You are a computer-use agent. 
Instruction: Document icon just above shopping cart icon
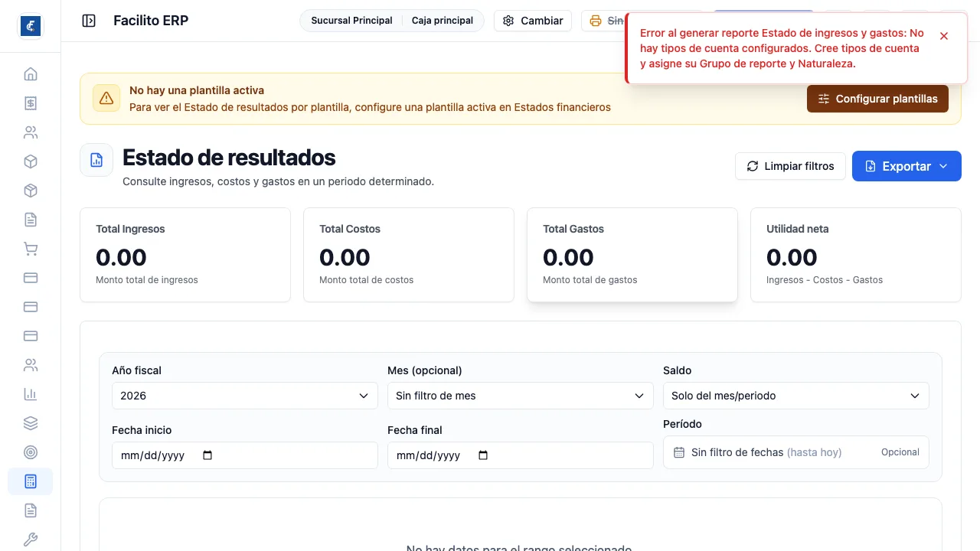(31, 220)
